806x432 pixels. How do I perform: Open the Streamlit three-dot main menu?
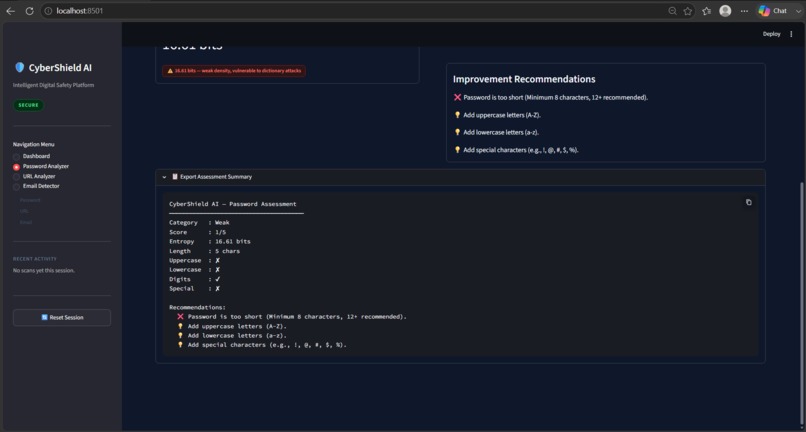[x=791, y=34]
